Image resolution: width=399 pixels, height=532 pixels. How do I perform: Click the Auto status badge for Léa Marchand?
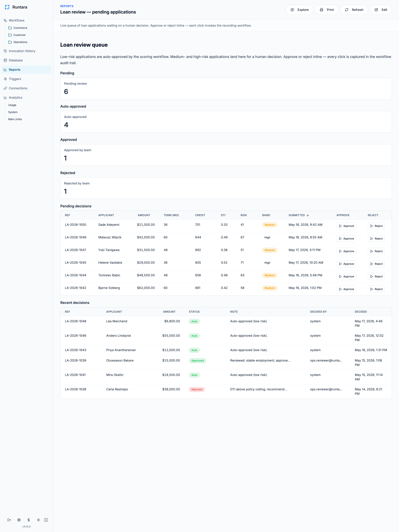coord(194,321)
